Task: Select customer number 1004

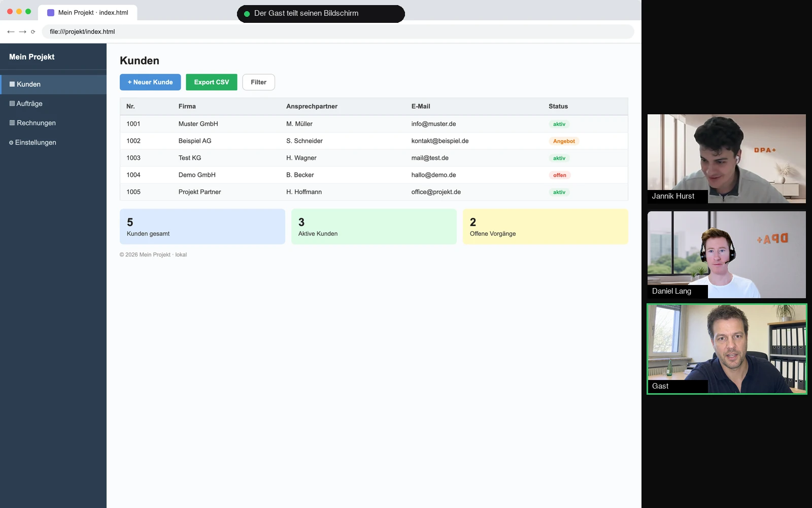Action: (x=133, y=175)
